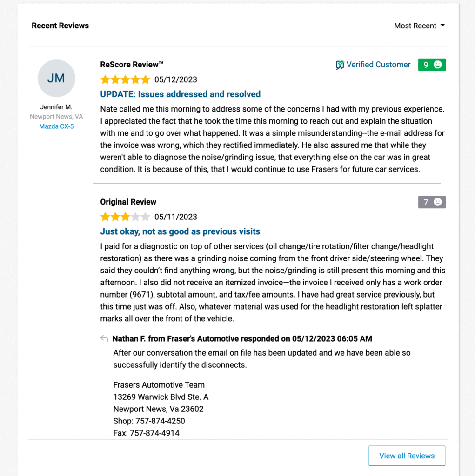The image size is (475, 476).
Task: Open the Most Recent sort dropdown
Action: (419, 26)
